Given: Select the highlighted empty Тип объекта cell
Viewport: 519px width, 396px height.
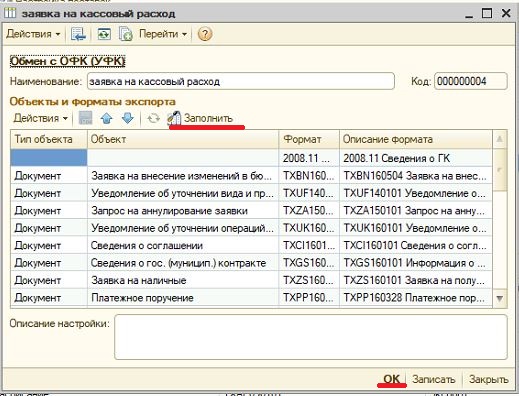Looking at the screenshot, I should [x=49, y=158].
